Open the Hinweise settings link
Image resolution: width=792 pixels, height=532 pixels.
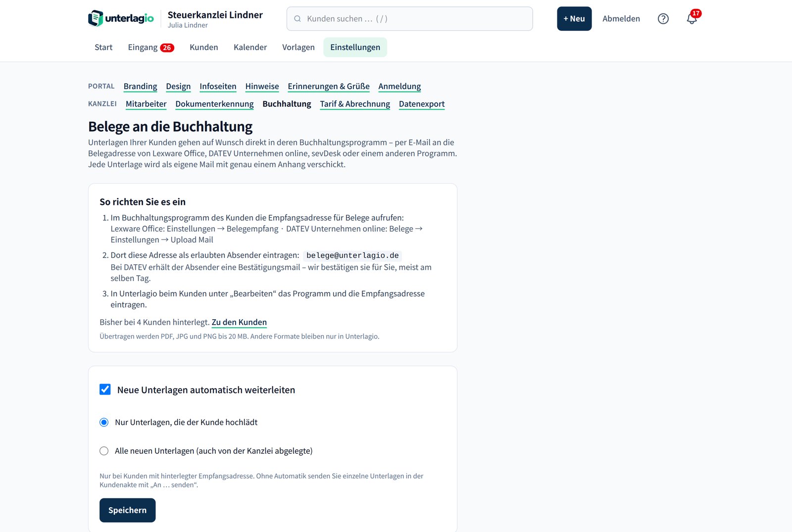[262, 87]
